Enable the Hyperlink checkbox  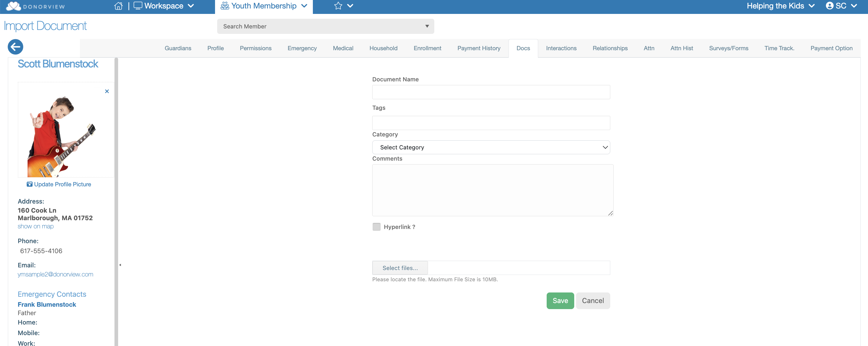pyautogui.click(x=376, y=227)
